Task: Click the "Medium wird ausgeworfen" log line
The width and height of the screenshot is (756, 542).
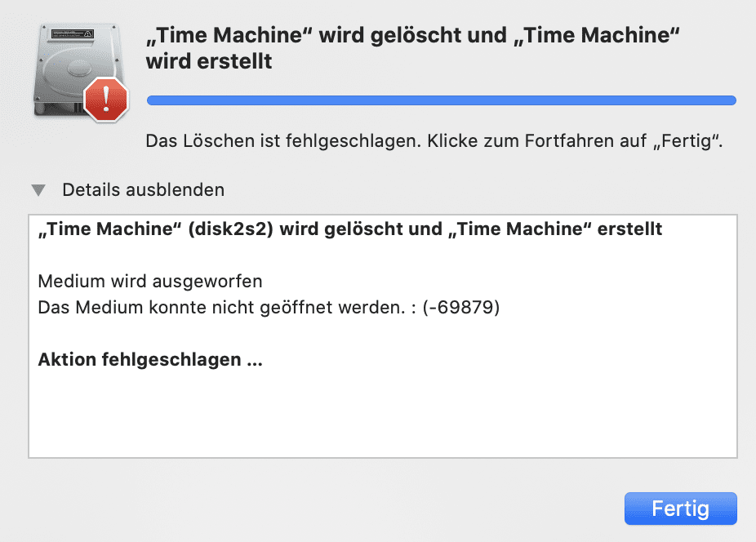Action: click(x=150, y=281)
